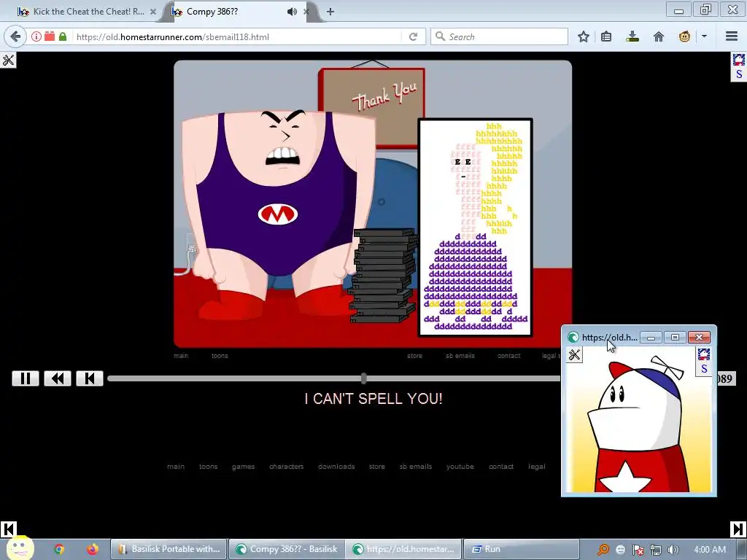Switch to the Run taskbar window
The height and width of the screenshot is (560, 747).
521,549
